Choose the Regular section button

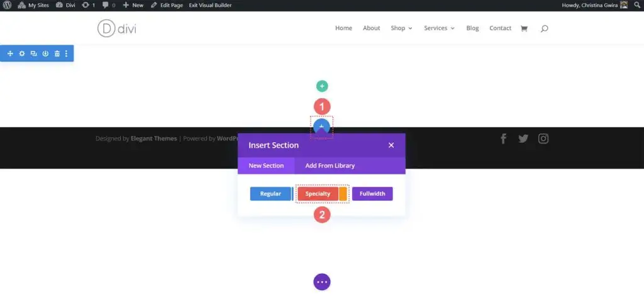(270, 194)
